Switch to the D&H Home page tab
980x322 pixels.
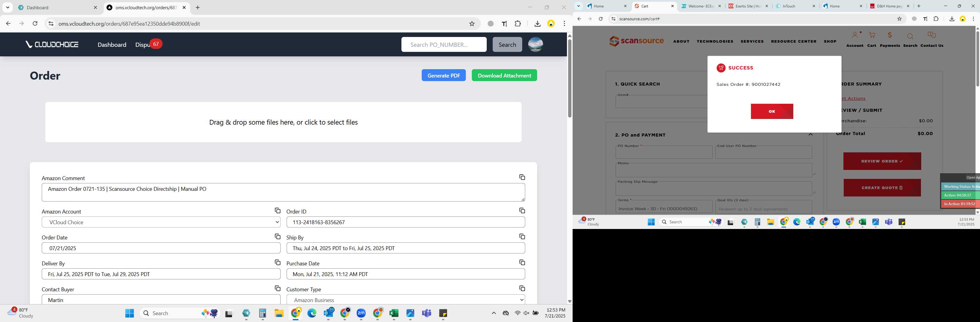click(x=889, y=6)
